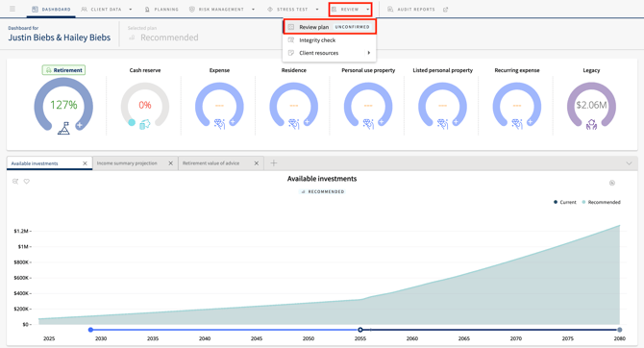Click the Recommended plan chip under chart title
The height and width of the screenshot is (348, 644).
tap(322, 191)
